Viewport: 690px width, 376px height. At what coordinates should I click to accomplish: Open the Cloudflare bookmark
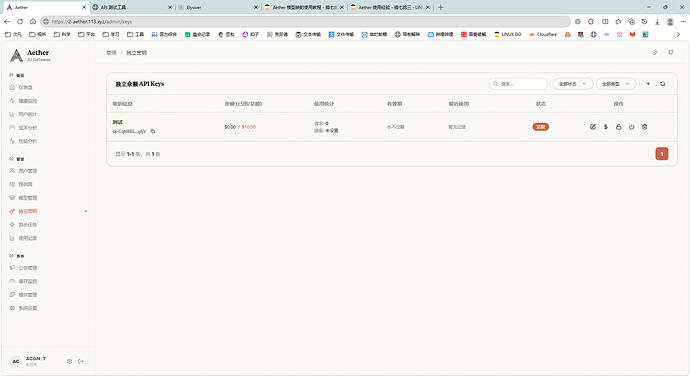(x=543, y=34)
